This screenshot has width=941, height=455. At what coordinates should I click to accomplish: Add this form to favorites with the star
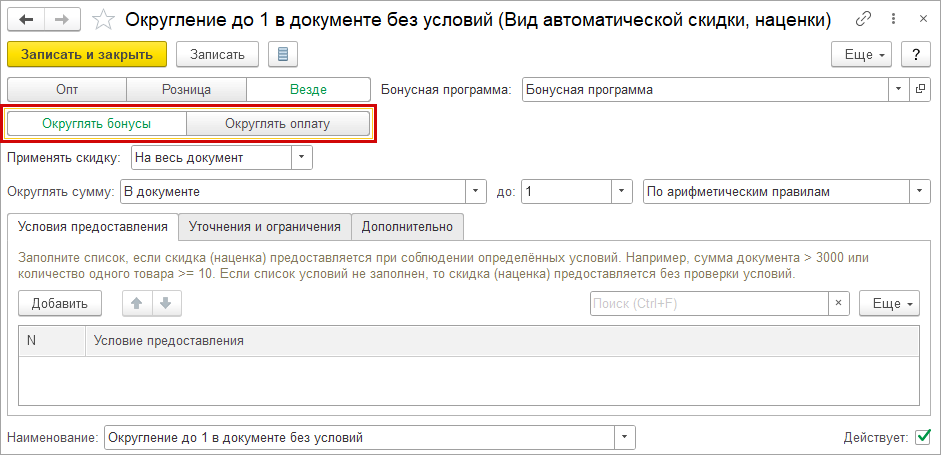[103, 19]
